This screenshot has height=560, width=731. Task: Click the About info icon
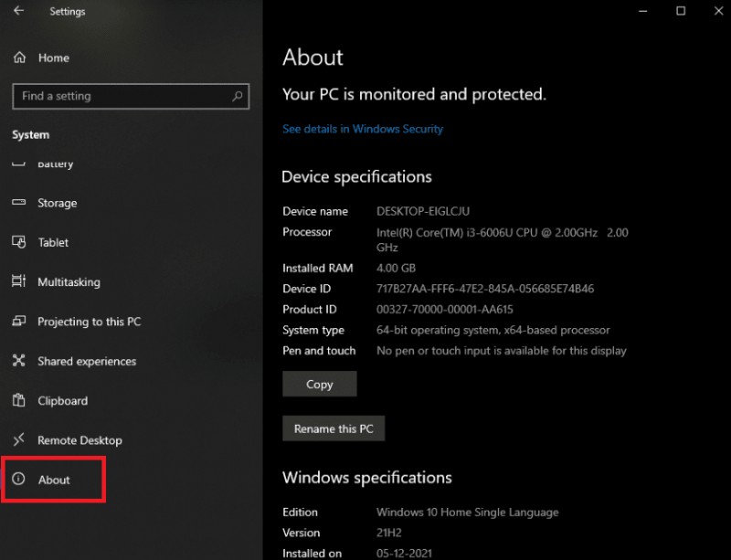pyautogui.click(x=20, y=480)
